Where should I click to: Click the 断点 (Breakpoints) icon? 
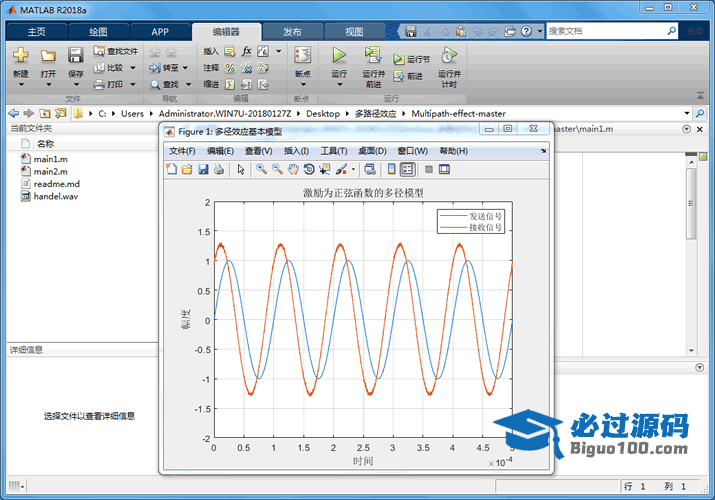click(302, 55)
